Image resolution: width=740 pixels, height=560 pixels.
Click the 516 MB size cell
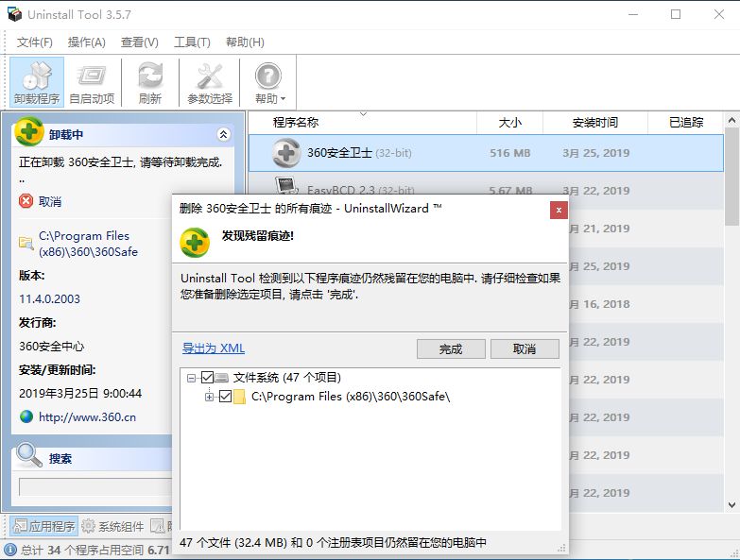pyautogui.click(x=510, y=153)
